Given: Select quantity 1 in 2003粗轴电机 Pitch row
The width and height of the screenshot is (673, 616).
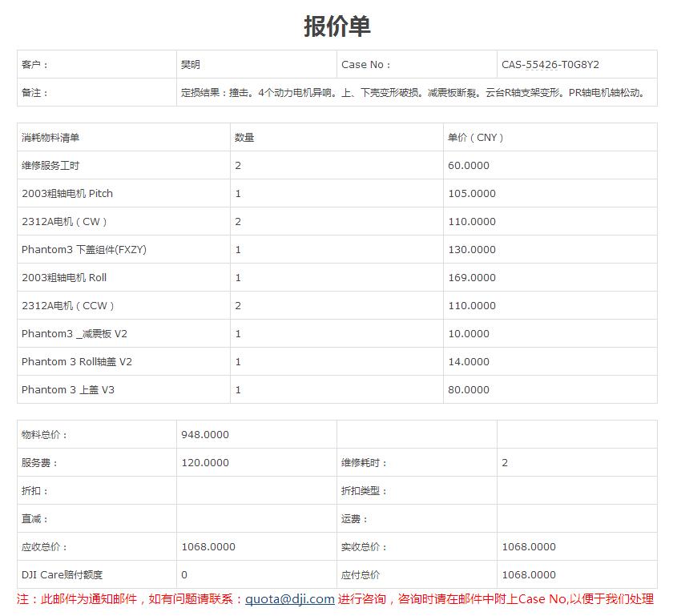Looking at the screenshot, I should click(238, 194).
